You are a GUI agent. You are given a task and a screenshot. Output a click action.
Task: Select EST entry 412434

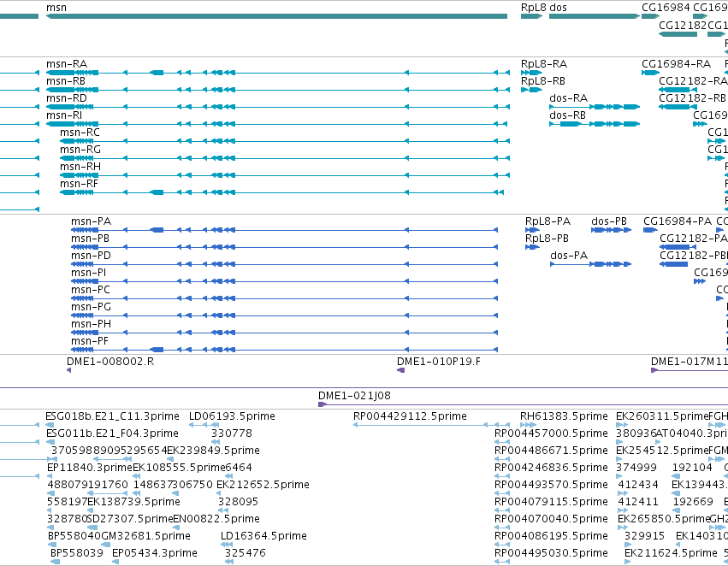pyautogui.click(x=638, y=486)
